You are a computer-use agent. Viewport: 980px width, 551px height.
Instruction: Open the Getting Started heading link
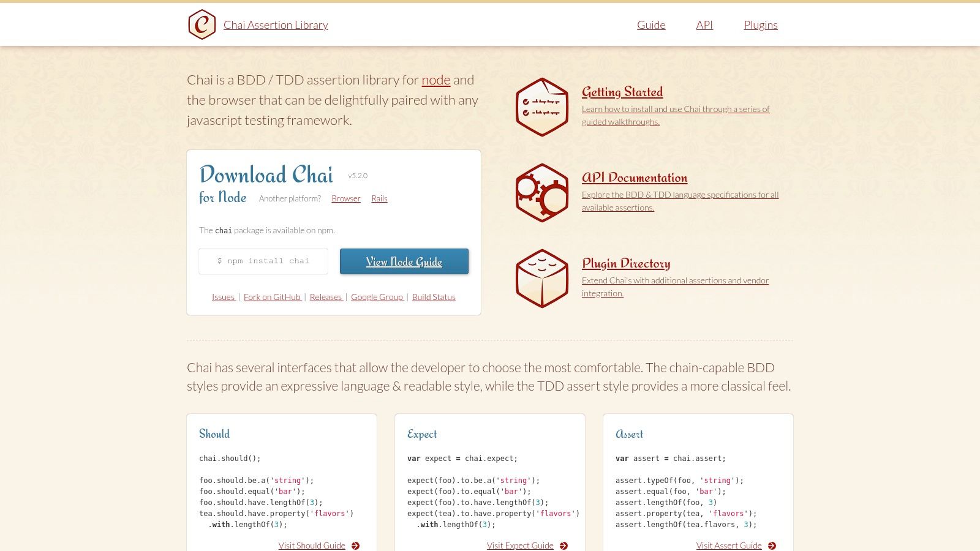pos(622,92)
